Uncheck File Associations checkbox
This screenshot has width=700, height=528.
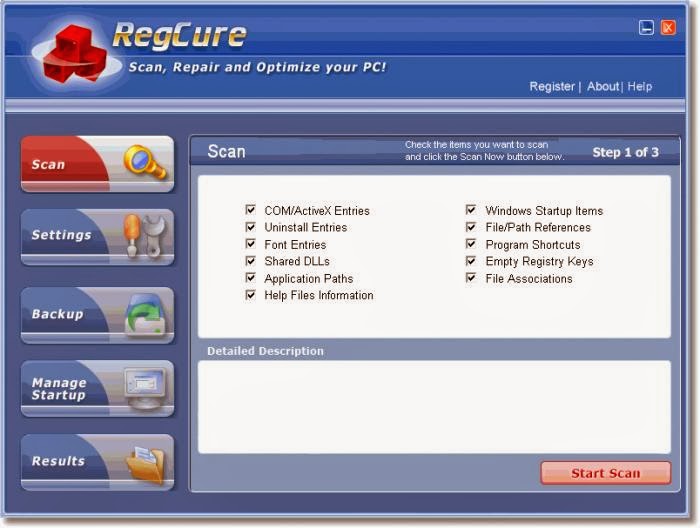point(471,278)
